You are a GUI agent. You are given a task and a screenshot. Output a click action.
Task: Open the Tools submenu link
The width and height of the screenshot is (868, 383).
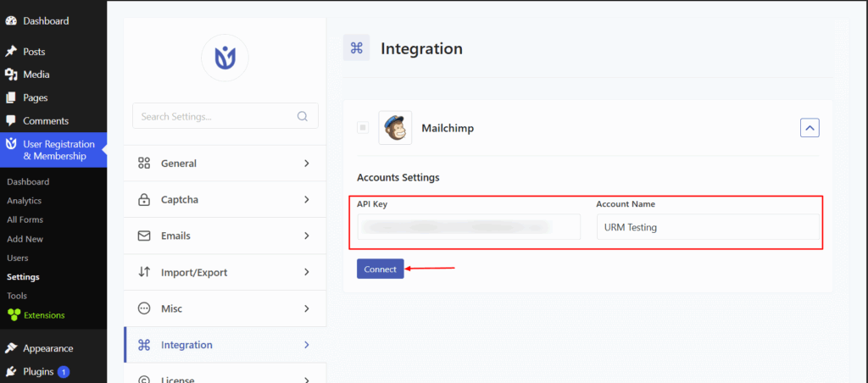pyautogui.click(x=17, y=296)
